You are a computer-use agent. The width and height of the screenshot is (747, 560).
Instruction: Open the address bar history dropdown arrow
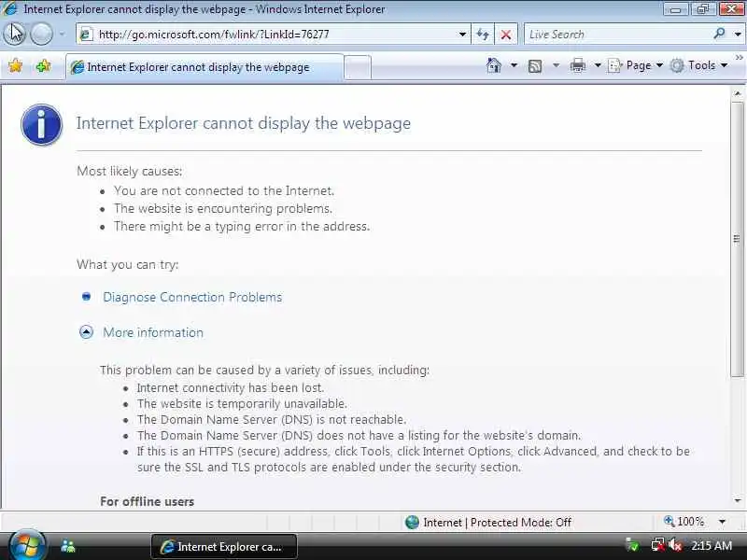tap(462, 35)
